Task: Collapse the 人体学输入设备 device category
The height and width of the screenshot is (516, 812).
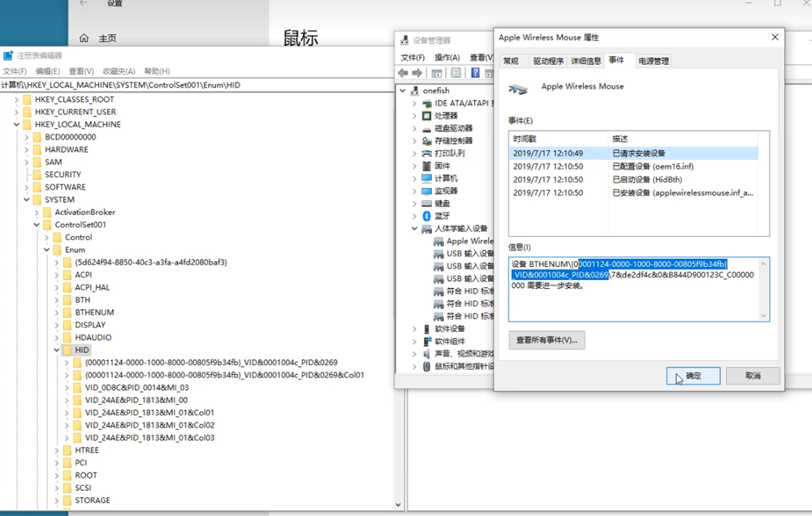Action: (x=415, y=229)
